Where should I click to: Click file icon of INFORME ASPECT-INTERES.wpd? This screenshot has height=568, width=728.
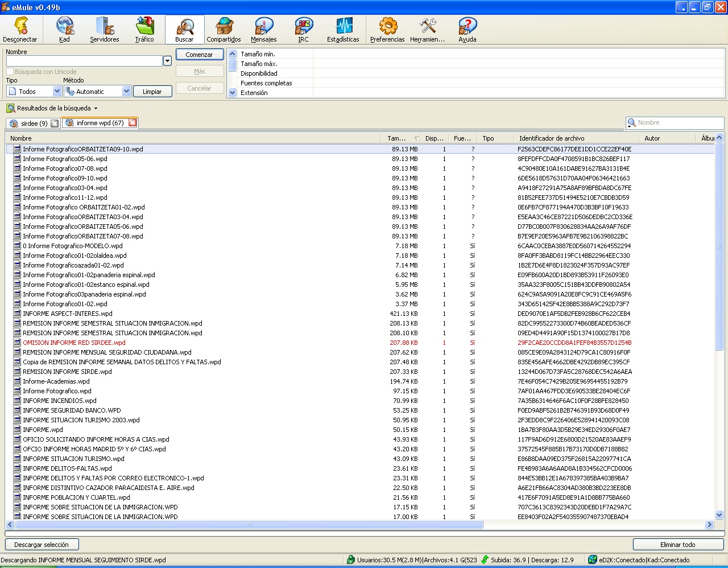point(17,314)
